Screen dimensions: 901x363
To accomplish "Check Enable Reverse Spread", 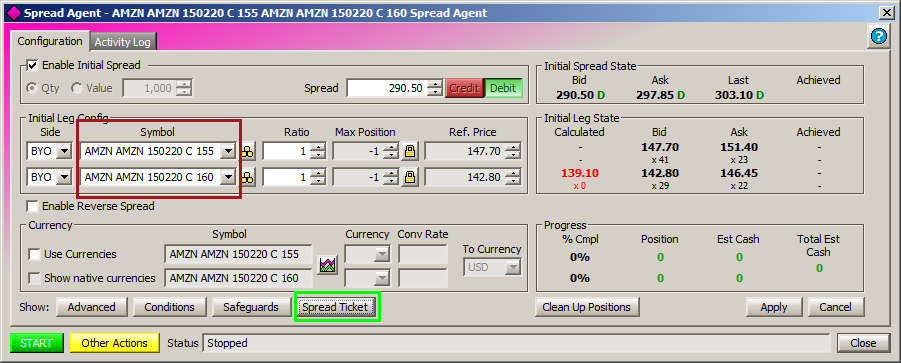I will [x=33, y=206].
